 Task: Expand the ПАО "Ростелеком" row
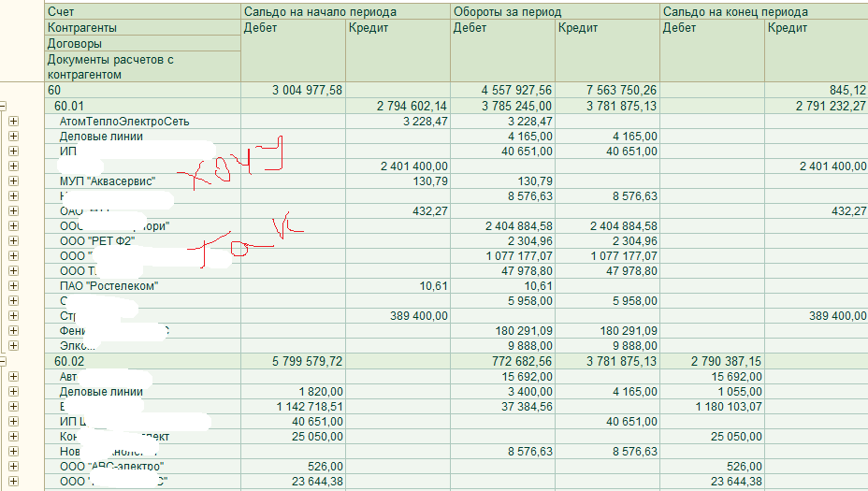click(13, 286)
